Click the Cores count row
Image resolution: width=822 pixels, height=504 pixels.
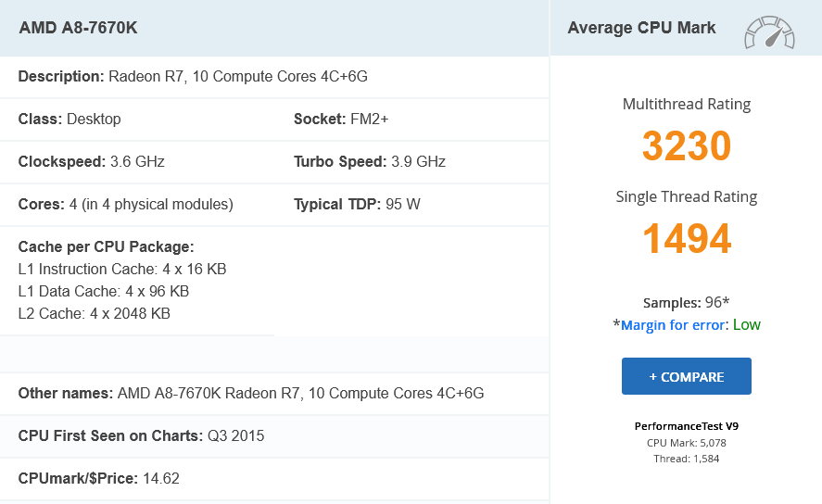(x=125, y=205)
